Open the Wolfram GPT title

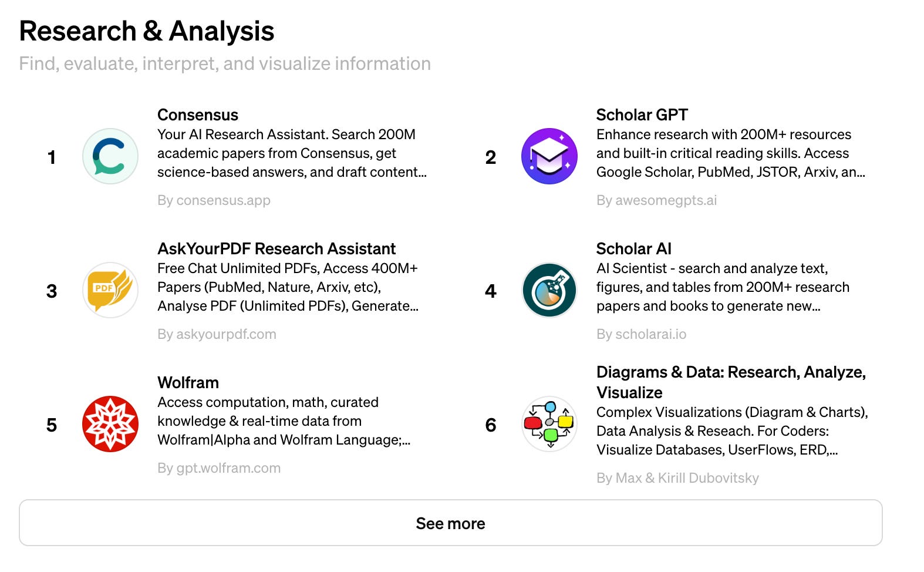click(188, 382)
